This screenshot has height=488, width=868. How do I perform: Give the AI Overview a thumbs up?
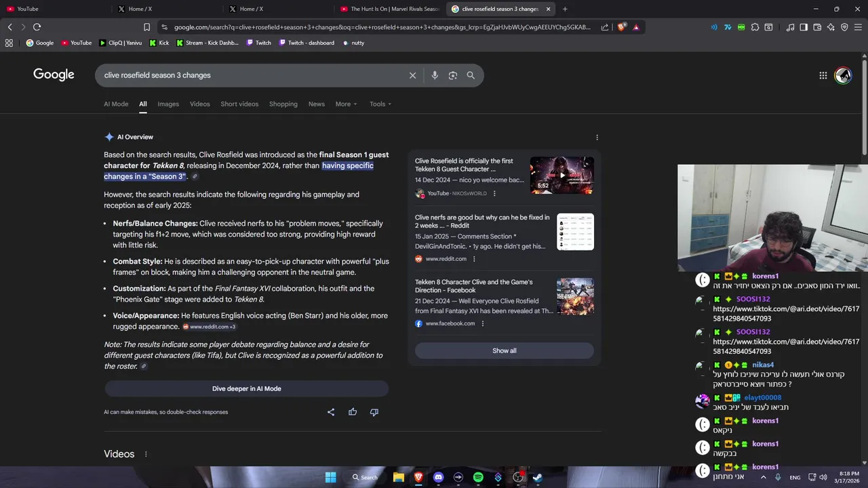tap(353, 412)
